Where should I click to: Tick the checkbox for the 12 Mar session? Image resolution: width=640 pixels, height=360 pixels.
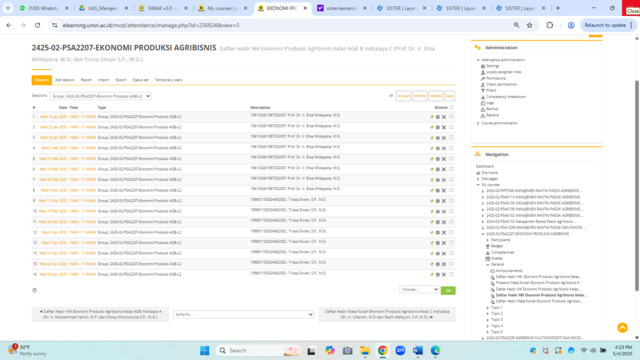click(451, 200)
